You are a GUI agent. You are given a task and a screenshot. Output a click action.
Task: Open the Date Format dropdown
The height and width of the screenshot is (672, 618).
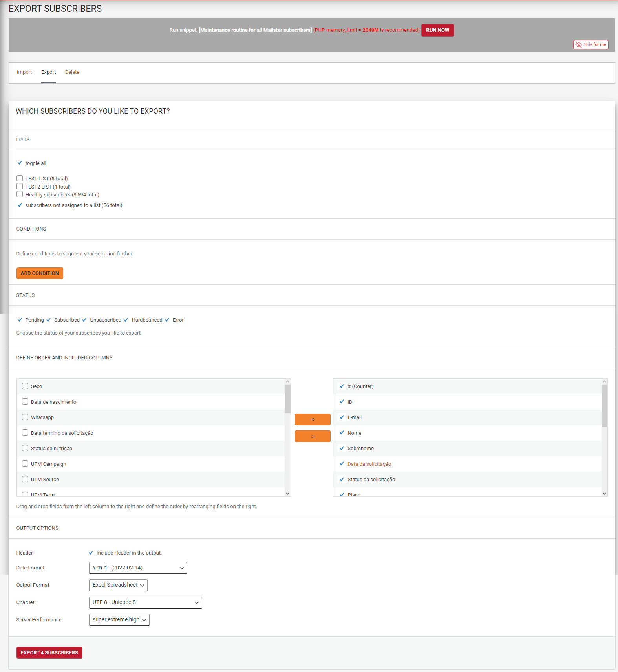pos(138,568)
